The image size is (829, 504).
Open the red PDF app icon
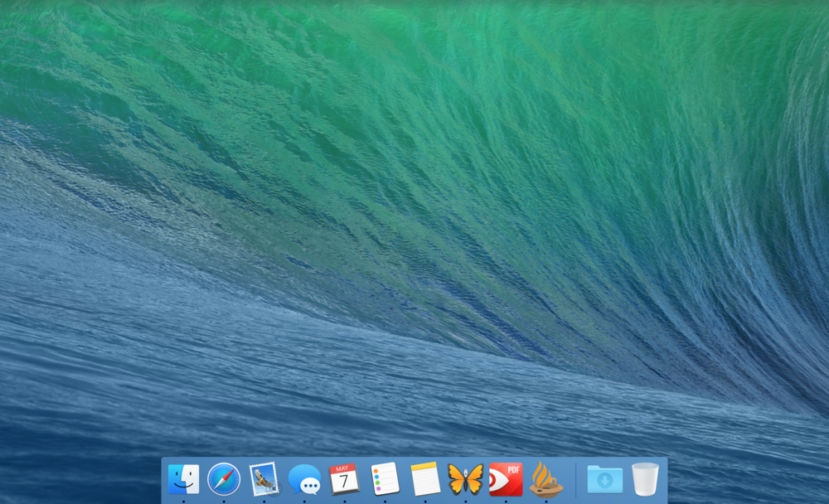[506, 479]
